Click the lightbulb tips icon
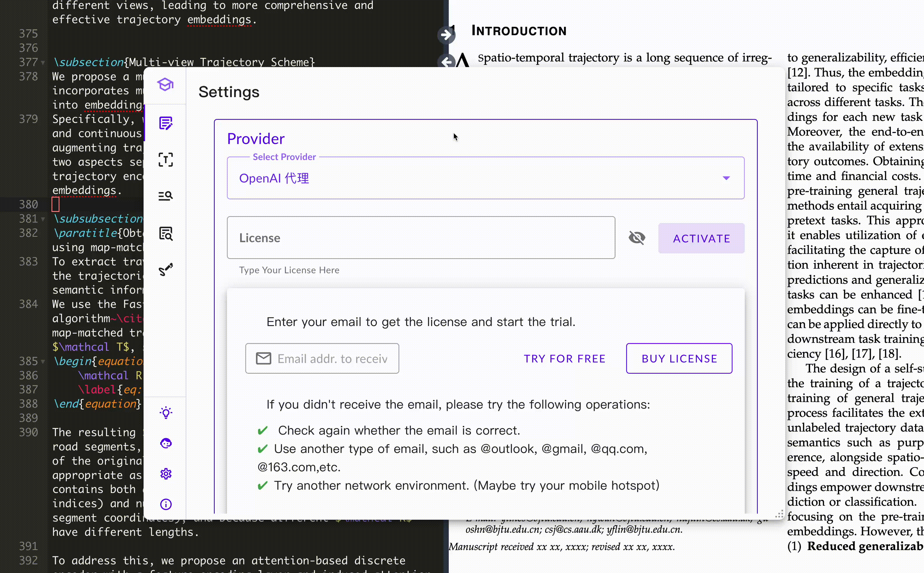This screenshot has height=573, width=924. [x=166, y=413]
